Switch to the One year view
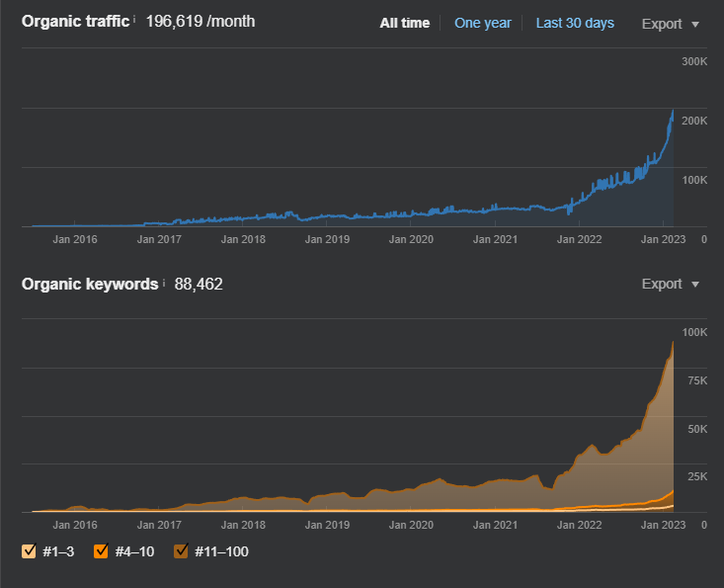 pyautogui.click(x=483, y=23)
